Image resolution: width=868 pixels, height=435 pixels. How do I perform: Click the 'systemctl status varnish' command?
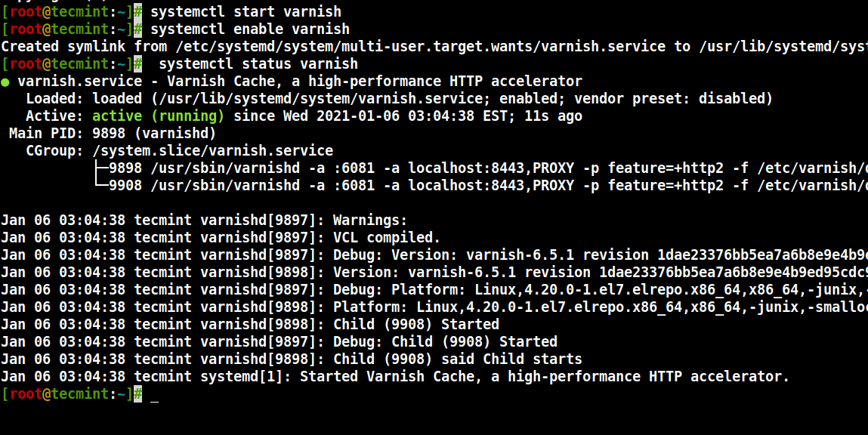[x=258, y=64]
